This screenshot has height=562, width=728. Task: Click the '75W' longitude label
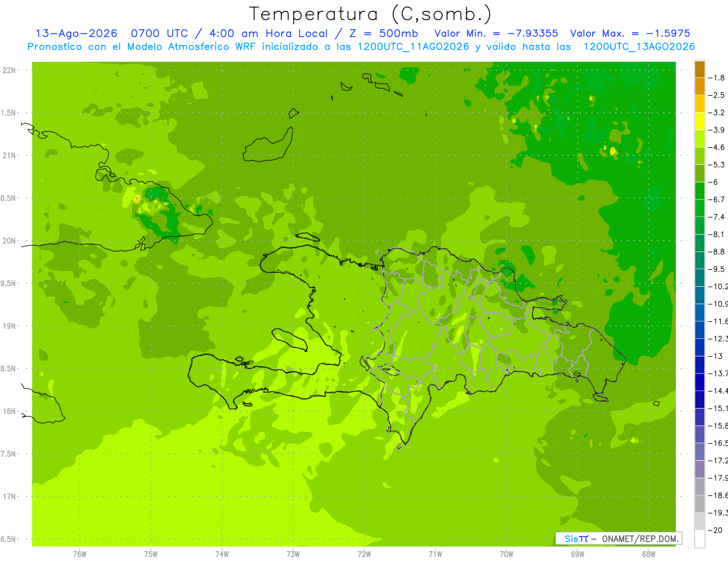(151, 554)
